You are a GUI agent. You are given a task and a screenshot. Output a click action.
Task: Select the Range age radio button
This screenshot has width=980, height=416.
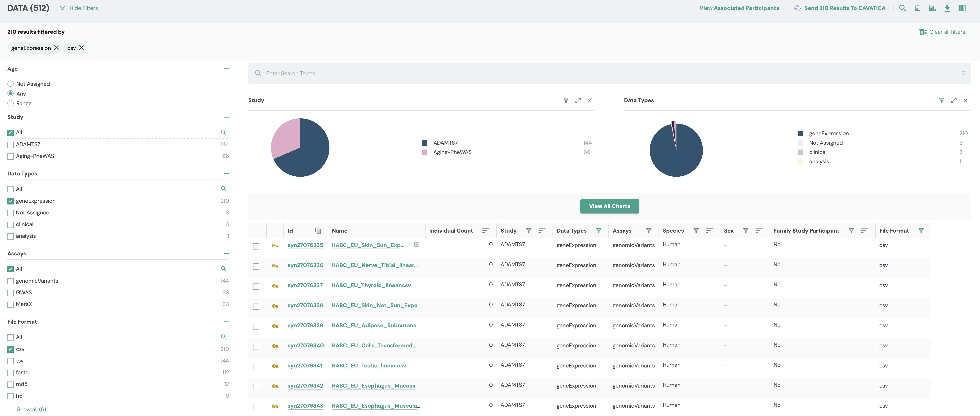pos(11,103)
